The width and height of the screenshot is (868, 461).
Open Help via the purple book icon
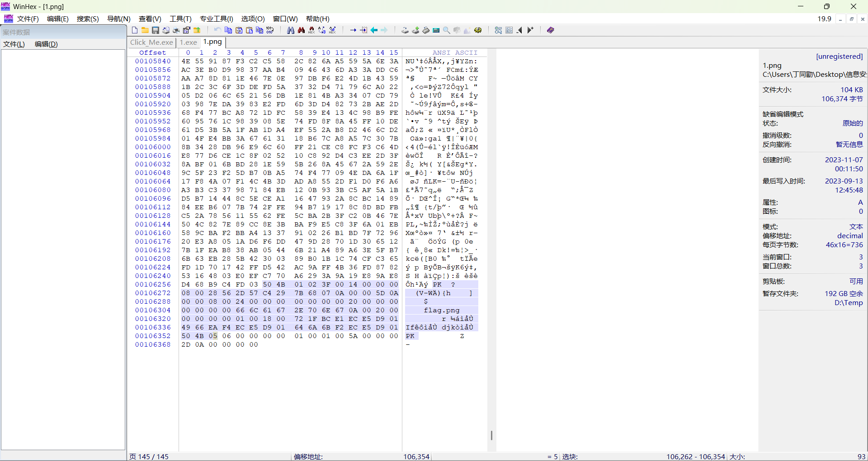click(550, 30)
